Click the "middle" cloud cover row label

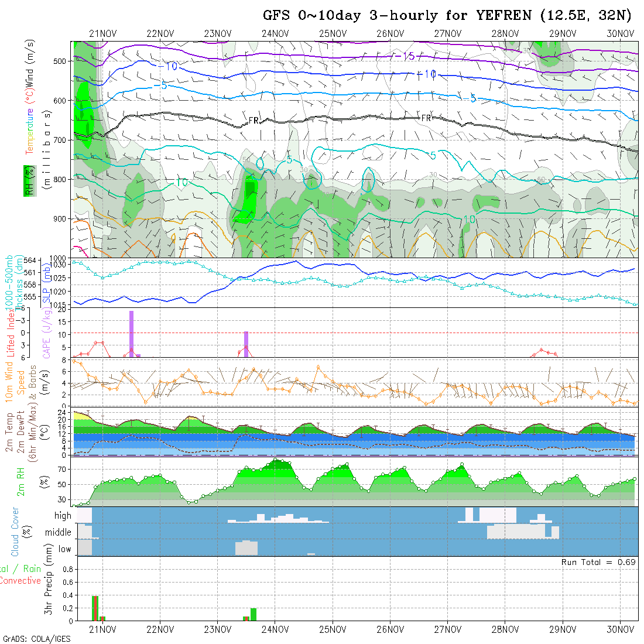click(58, 533)
